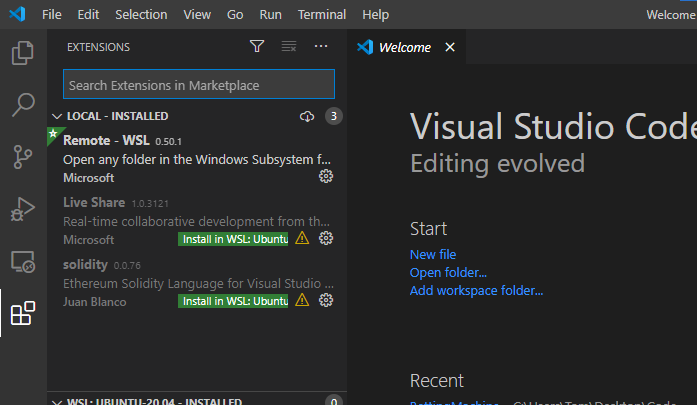Screen dimensions: 697x405
Task: Open the Explorer view in activity bar
Action: (23, 53)
